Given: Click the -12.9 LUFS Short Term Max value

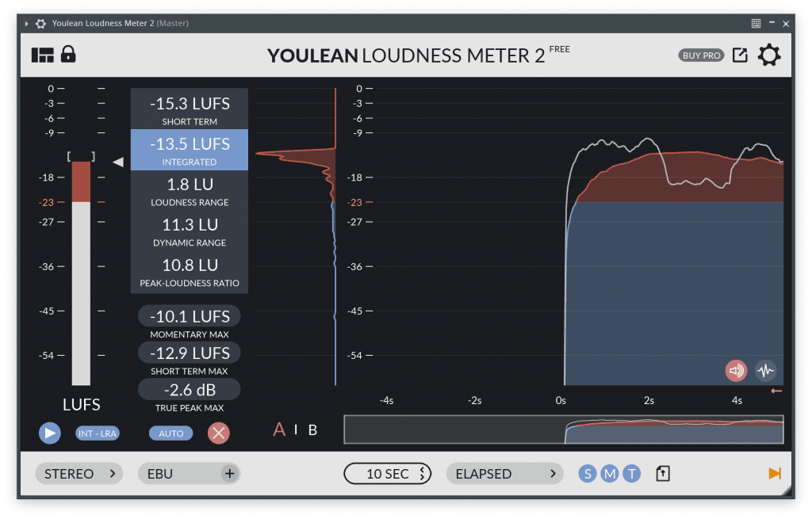Looking at the screenshot, I should tap(190, 353).
